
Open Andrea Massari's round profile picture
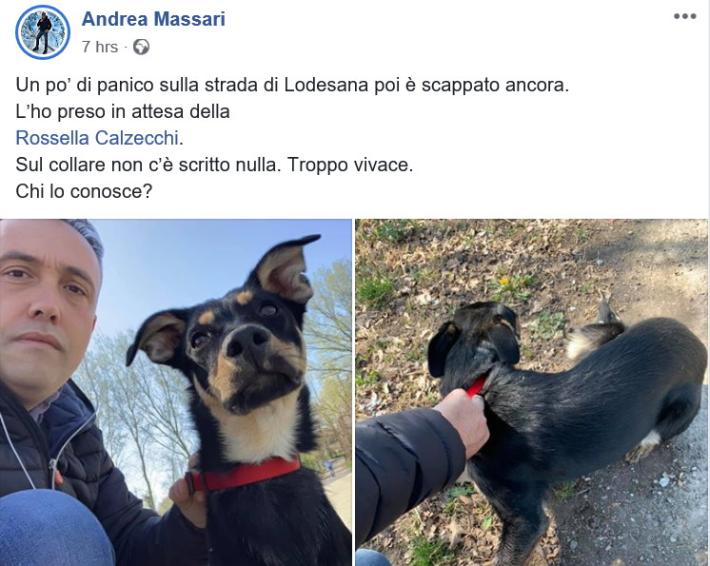(43, 33)
